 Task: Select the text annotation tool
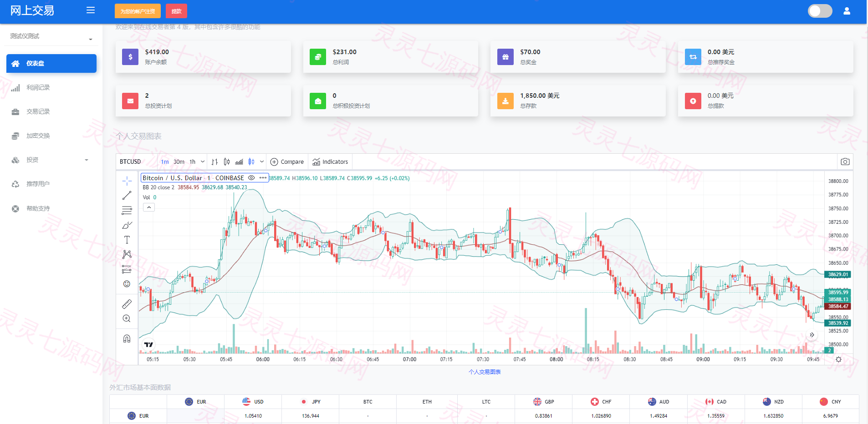[x=127, y=240]
